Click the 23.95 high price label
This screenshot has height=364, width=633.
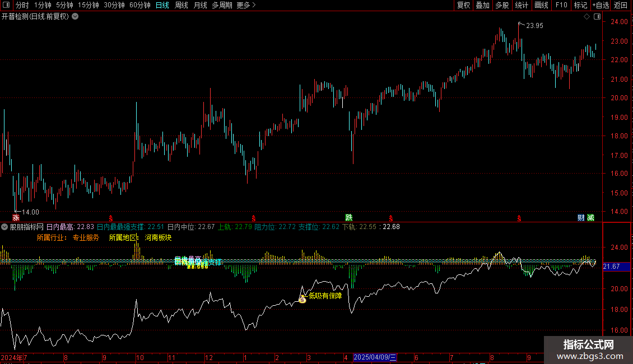(534, 26)
